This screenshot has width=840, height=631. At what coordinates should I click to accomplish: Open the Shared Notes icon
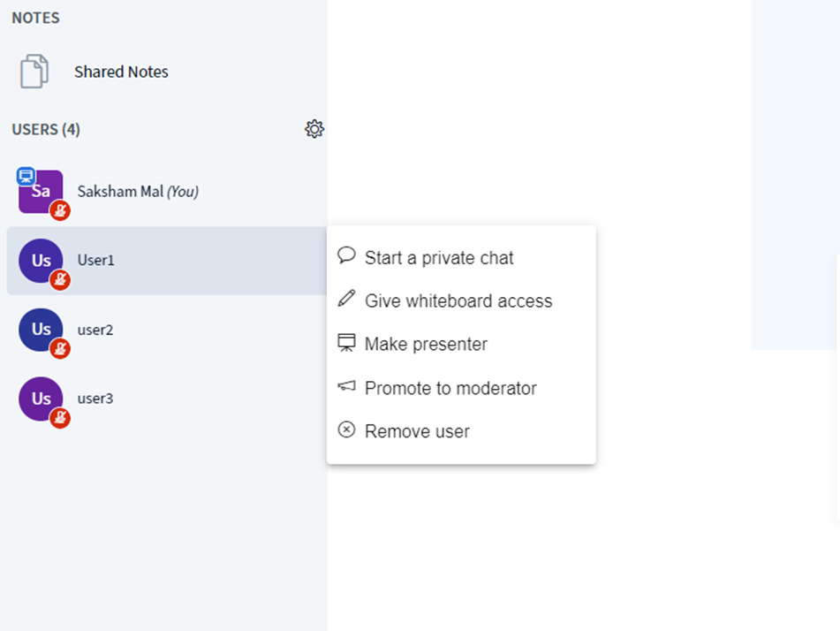pos(33,71)
